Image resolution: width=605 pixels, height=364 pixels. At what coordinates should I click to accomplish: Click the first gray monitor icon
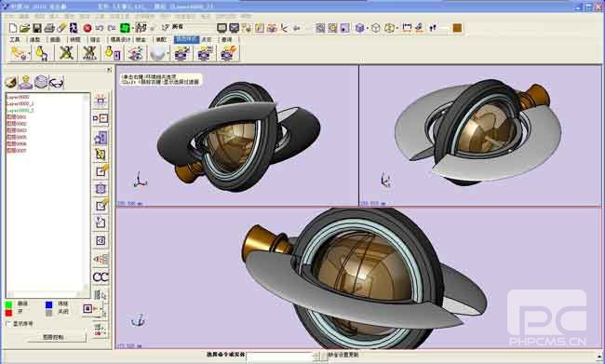[x=222, y=28]
